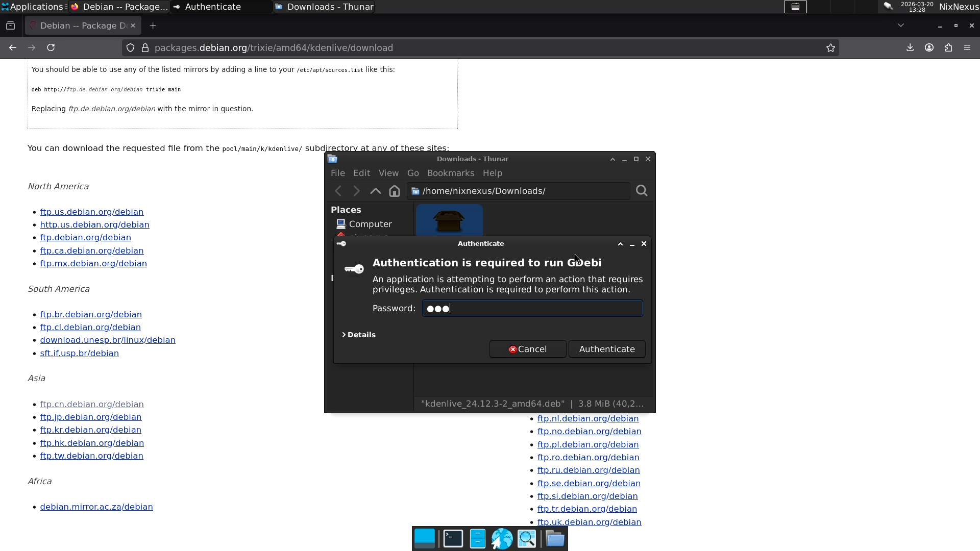Click the Thunar search magnifier icon
Image resolution: width=980 pixels, height=551 pixels.
coord(642,191)
